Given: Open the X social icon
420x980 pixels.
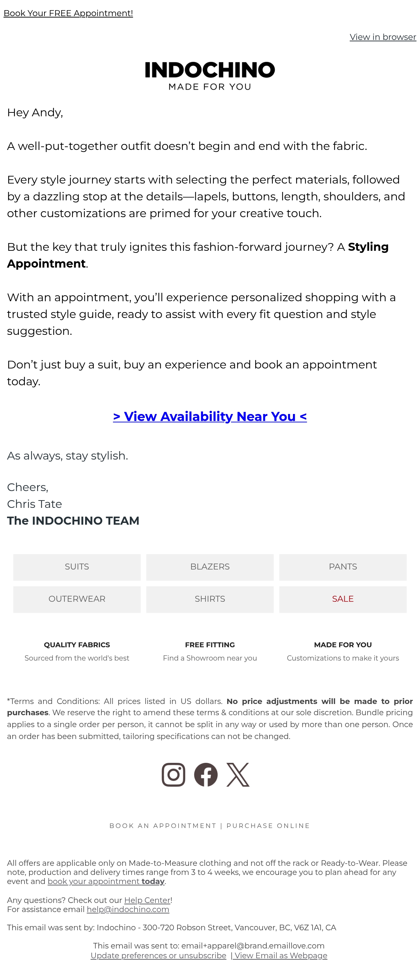Looking at the screenshot, I should (x=238, y=774).
